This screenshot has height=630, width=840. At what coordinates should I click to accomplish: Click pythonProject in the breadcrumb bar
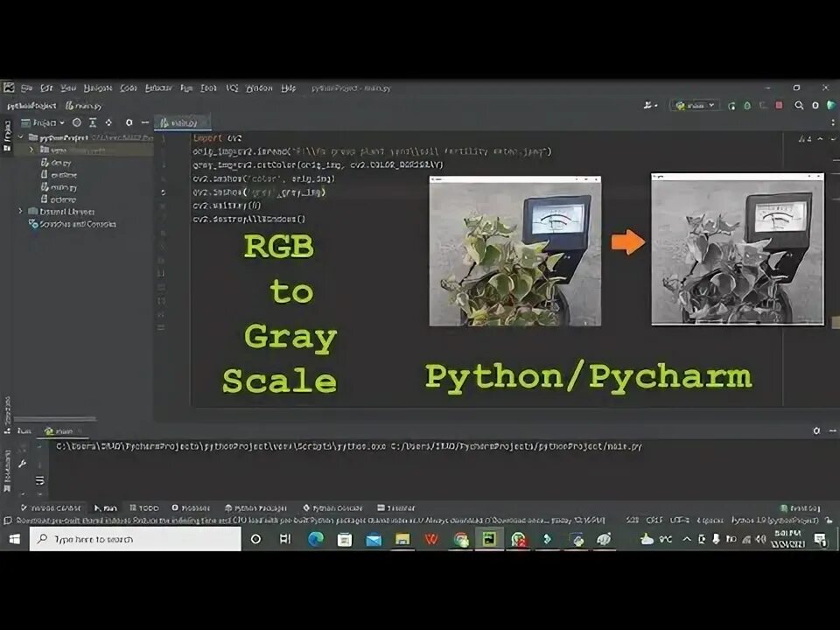pyautogui.click(x=31, y=106)
